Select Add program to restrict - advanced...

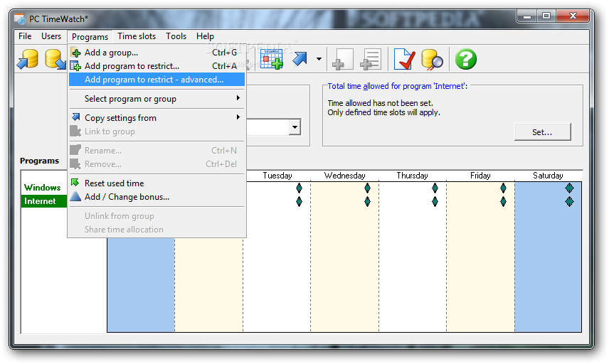(157, 80)
